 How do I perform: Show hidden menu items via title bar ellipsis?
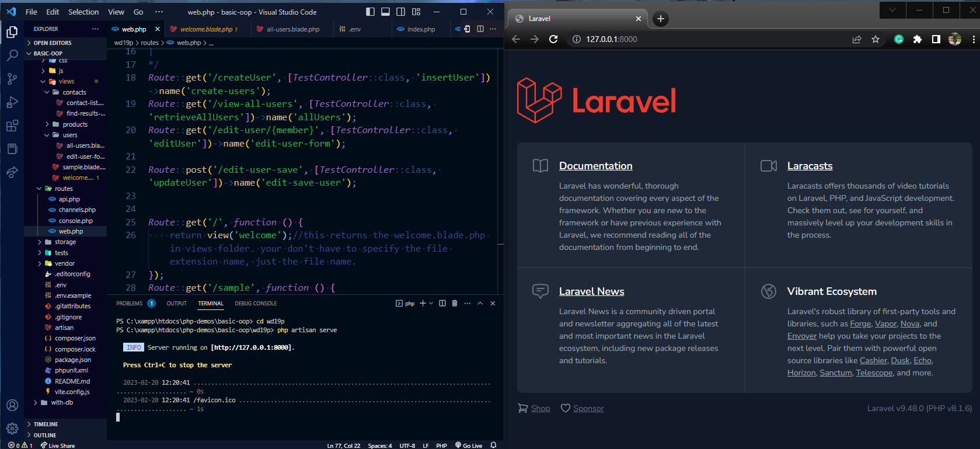point(159,12)
